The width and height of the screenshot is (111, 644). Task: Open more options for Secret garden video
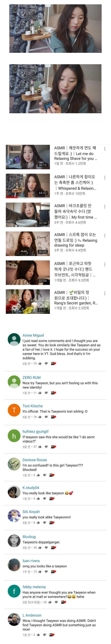point(105,293)
